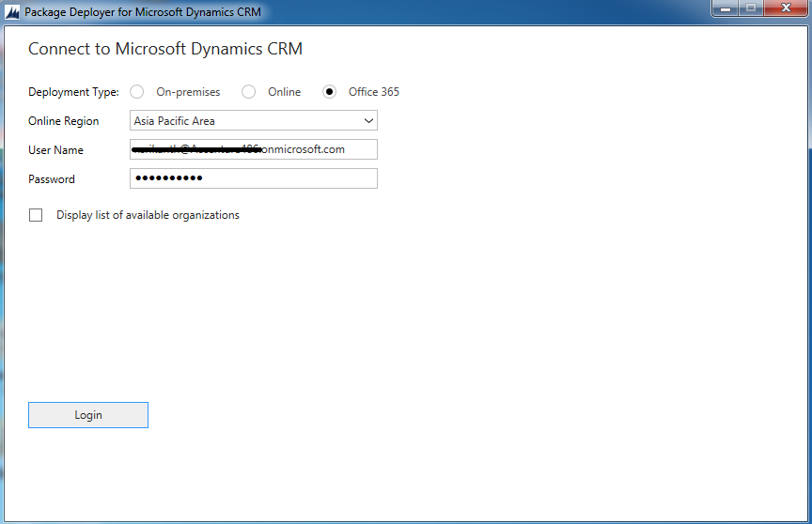
Task: Click the Package Deployer app icon in title bar
Action: click(12, 12)
